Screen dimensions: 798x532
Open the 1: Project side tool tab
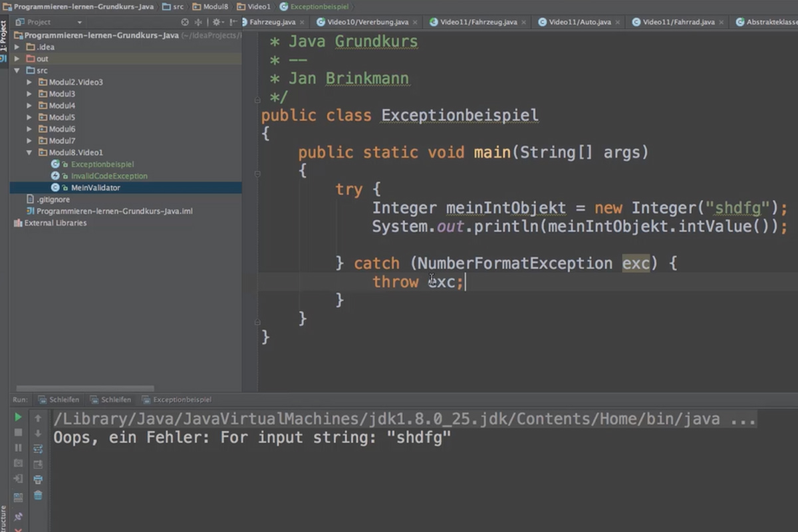pos(3,37)
